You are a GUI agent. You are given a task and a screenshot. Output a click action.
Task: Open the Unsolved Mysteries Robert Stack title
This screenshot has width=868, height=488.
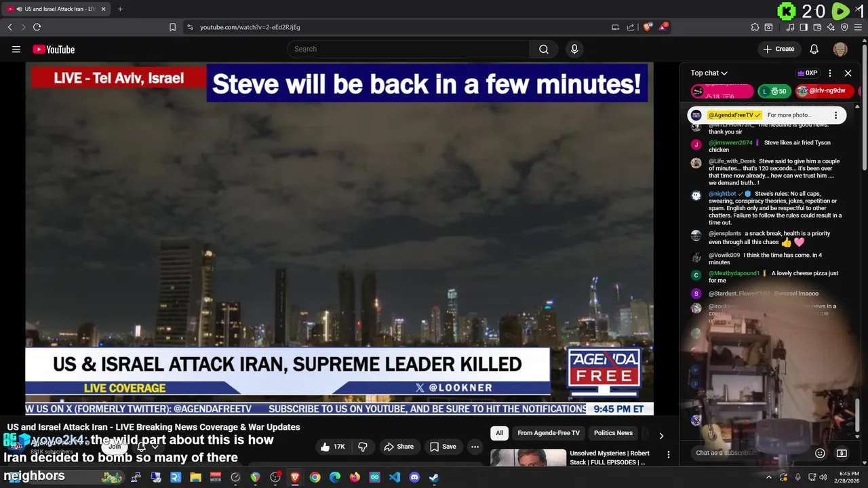click(609, 457)
